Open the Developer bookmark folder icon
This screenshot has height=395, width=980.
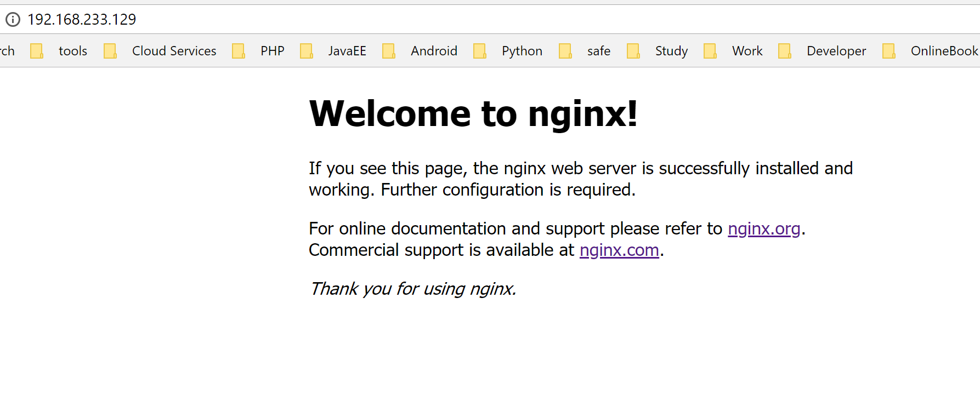click(x=785, y=51)
